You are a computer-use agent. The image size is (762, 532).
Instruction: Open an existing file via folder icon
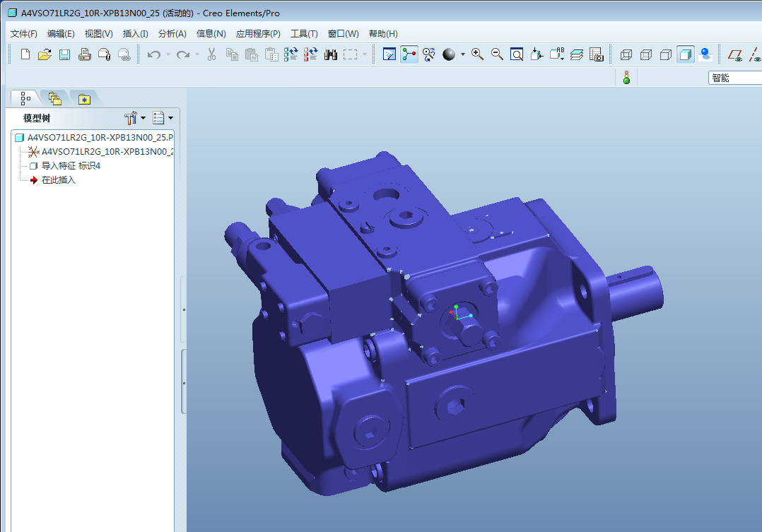[45, 54]
